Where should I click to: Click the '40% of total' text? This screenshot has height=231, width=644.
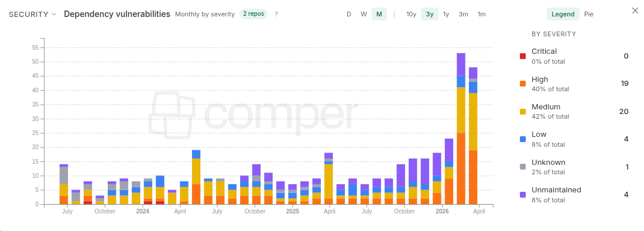[x=550, y=89]
